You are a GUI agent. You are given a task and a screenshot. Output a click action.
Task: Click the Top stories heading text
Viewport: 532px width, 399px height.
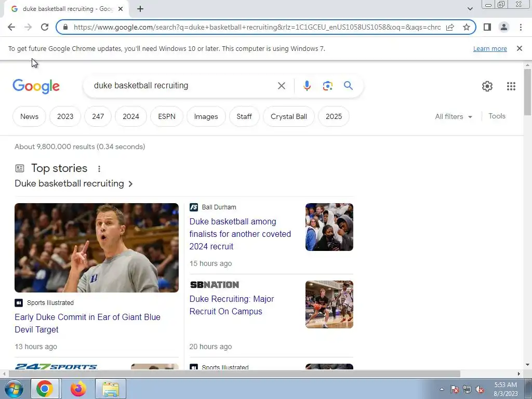coord(59,168)
